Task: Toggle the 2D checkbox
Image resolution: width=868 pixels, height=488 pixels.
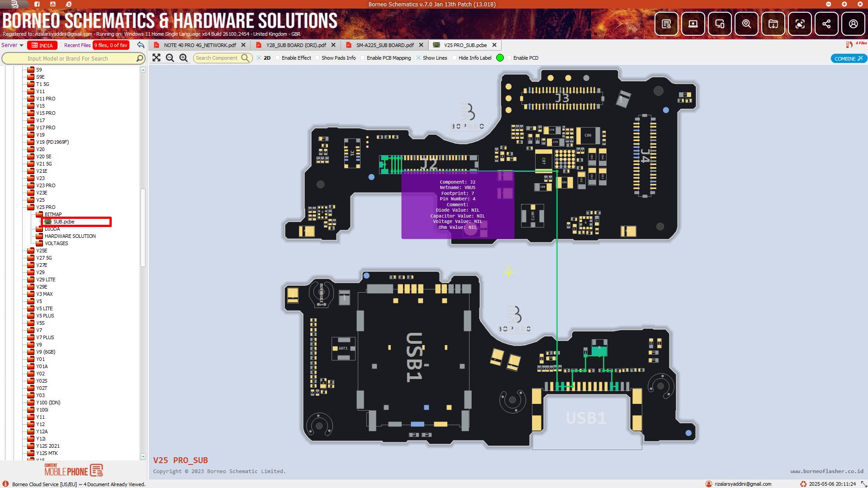Action: point(259,58)
